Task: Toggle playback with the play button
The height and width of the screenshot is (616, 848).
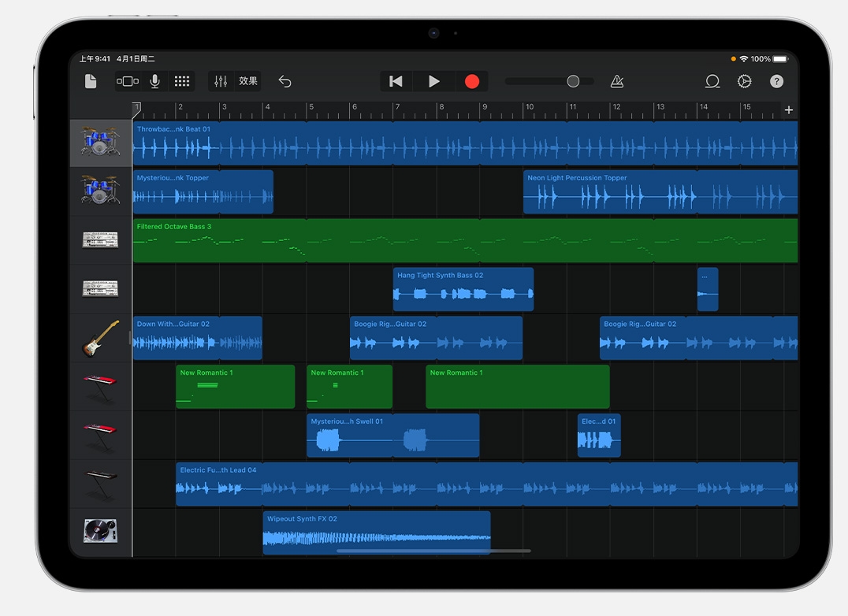Action: [x=433, y=81]
